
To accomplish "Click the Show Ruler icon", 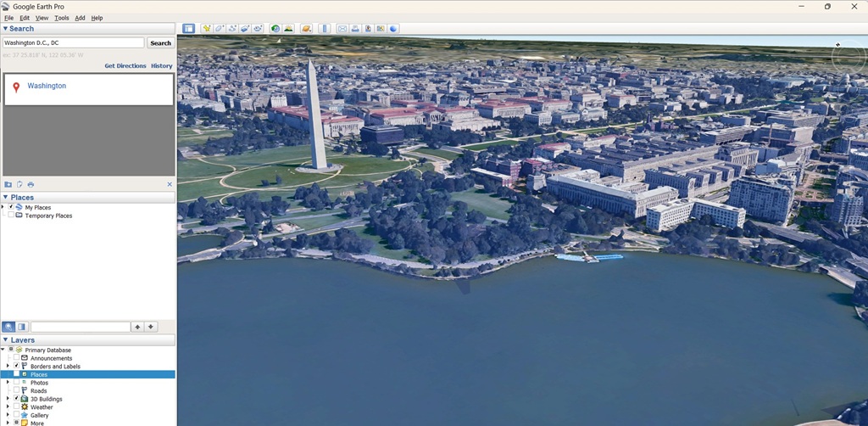I will 325,28.
